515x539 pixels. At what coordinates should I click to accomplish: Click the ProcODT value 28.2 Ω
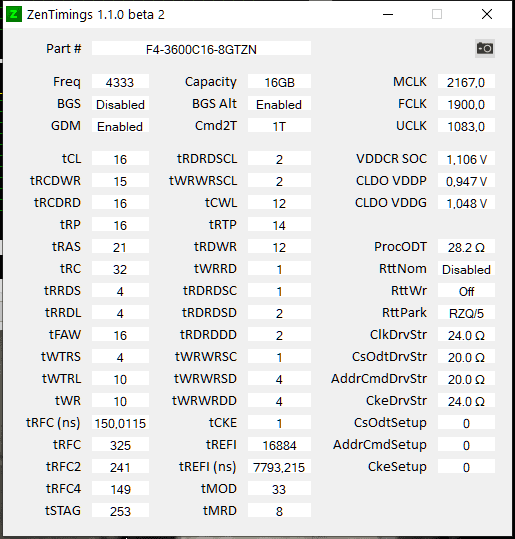coord(466,246)
